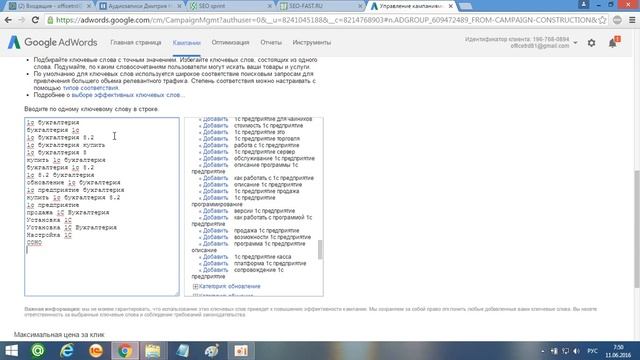640x360 pixels.
Task: Add keyword '1с предприятие торговля'
Action: (x=215, y=139)
